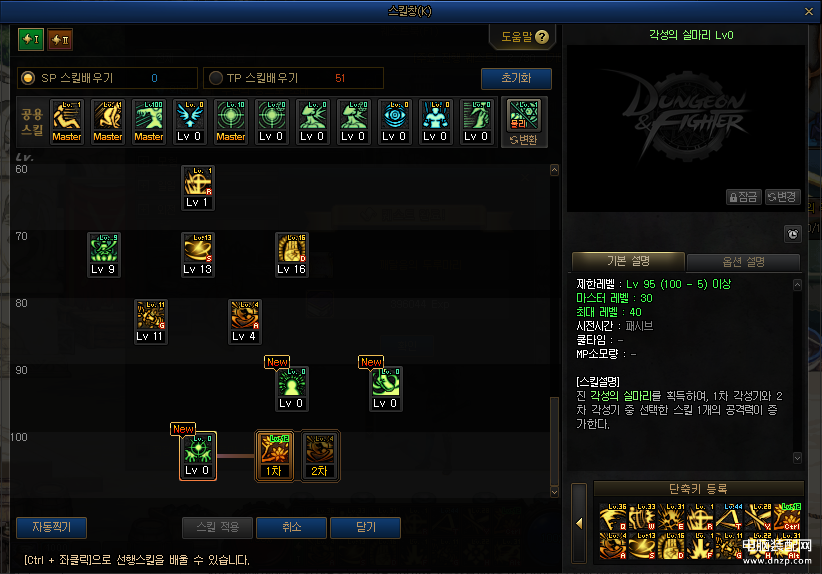Switch to the 옵션 설명 tab

pos(743,262)
